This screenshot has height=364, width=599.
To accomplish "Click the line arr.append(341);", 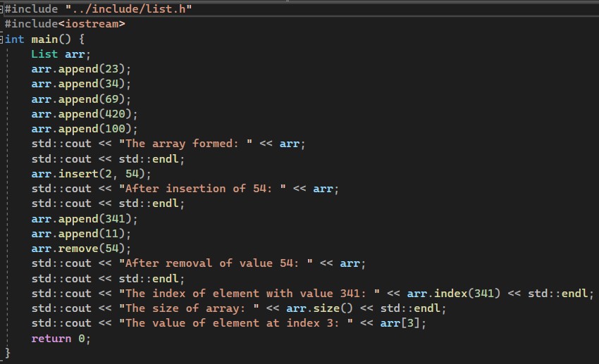I will [85, 219].
